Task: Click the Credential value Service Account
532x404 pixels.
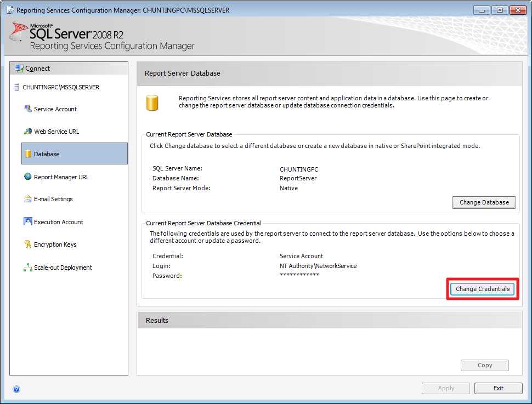Action: (x=301, y=256)
